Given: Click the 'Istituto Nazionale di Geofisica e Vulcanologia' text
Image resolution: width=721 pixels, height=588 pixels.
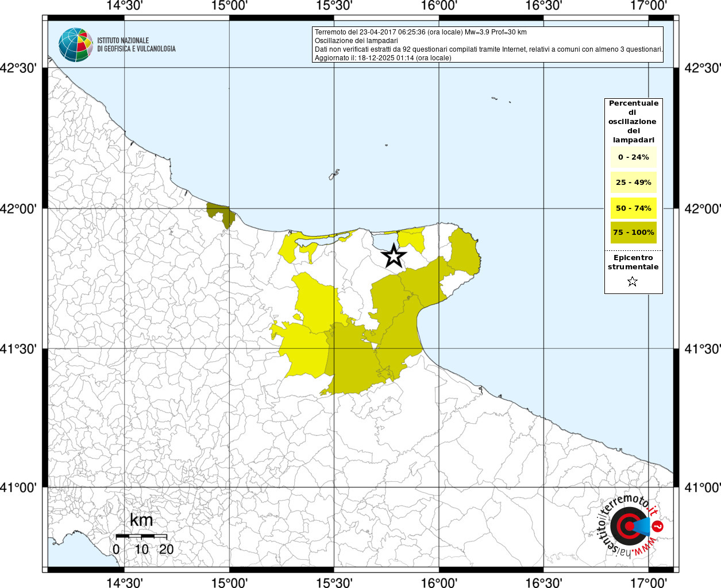Looking at the screenshot, I should 136,45.
